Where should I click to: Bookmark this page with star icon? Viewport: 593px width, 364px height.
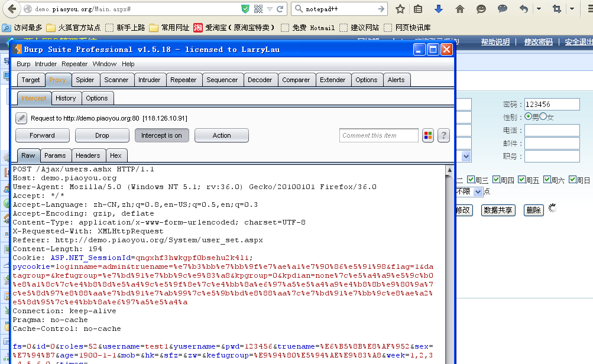pos(400,9)
